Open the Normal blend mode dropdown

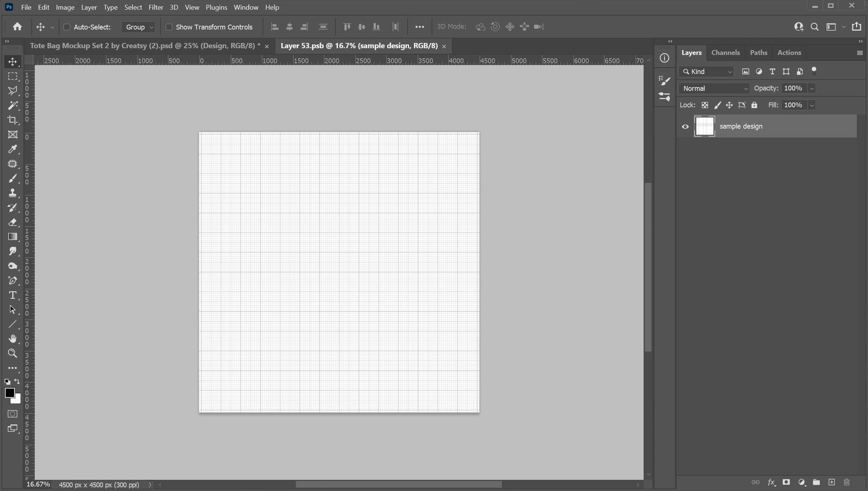714,89
